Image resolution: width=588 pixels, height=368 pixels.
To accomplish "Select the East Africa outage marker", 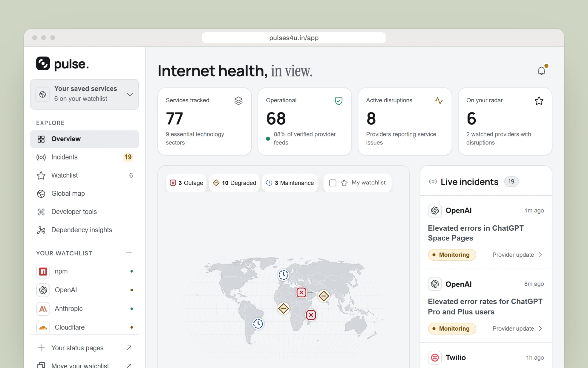I will (x=311, y=315).
